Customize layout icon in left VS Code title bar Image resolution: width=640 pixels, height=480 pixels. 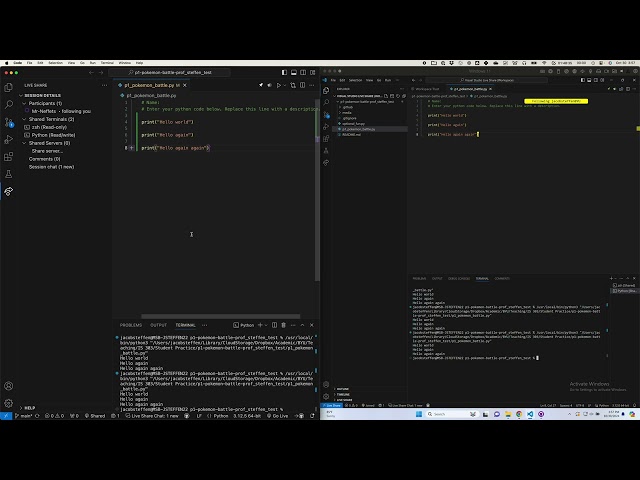pyautogui.click(x=312, y=72)
